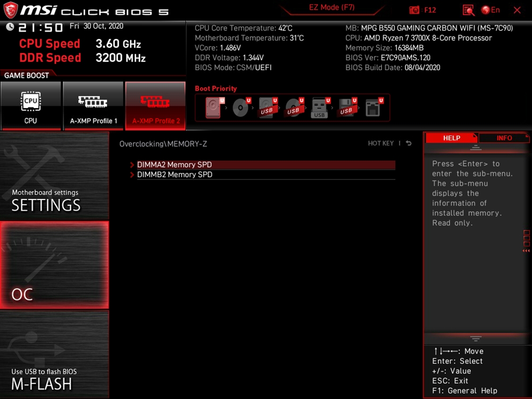This screenshot has width=532, height=399.
Task: Click the Boot Priority label
Action: (216, 88)
